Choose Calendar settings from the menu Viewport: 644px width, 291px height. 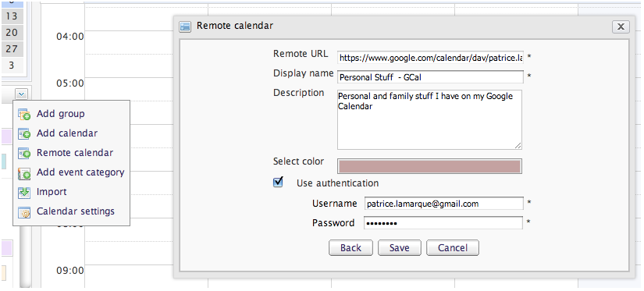point(76,211)
